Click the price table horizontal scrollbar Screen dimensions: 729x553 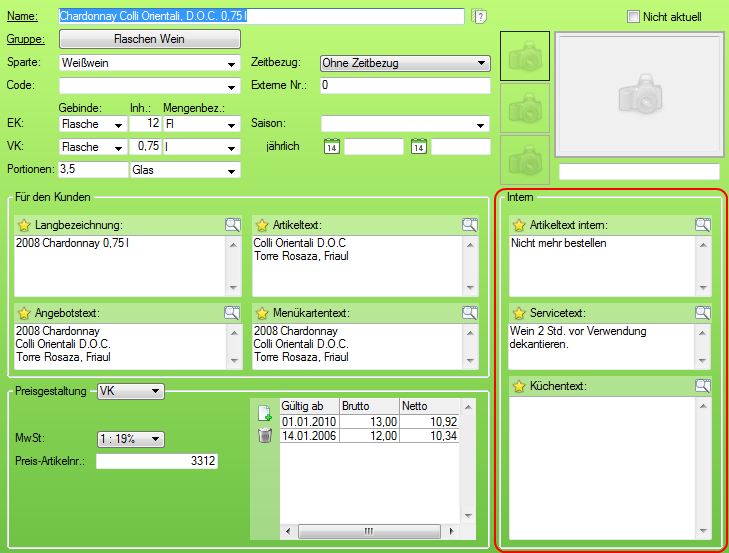coord(367,531)
